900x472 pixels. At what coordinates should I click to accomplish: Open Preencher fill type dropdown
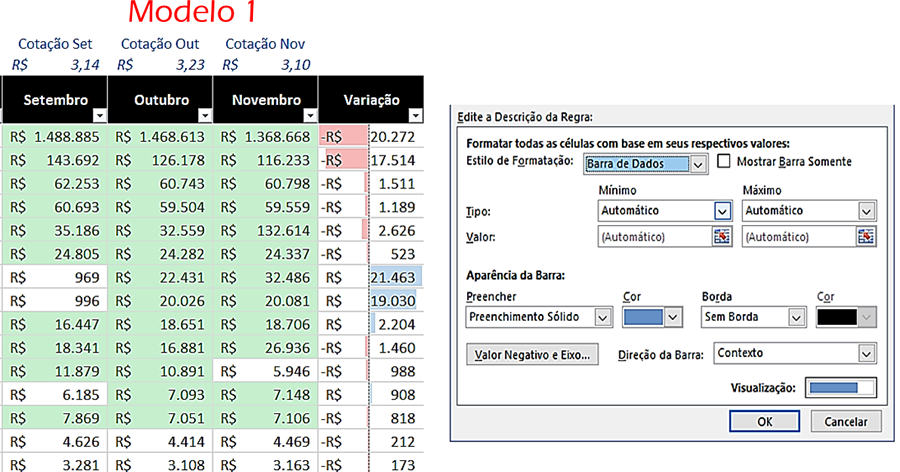(x=602, y=317)
